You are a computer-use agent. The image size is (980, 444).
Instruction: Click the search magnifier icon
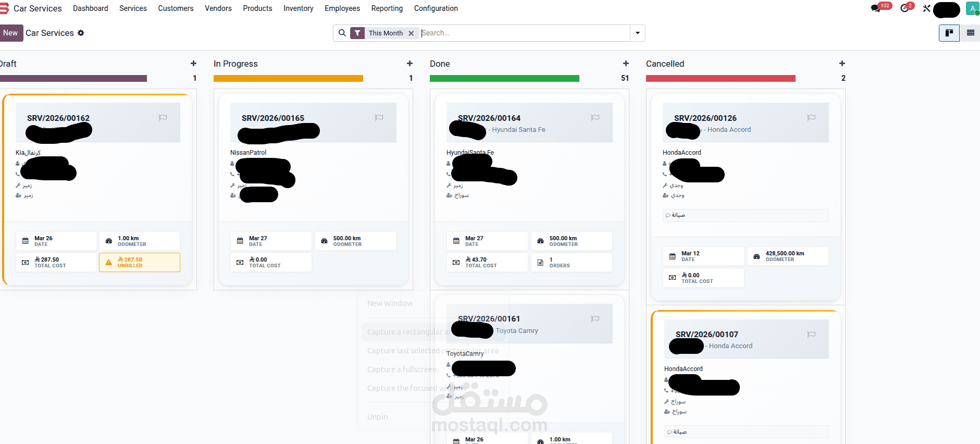pyautogui.click(x=342, y=33)
